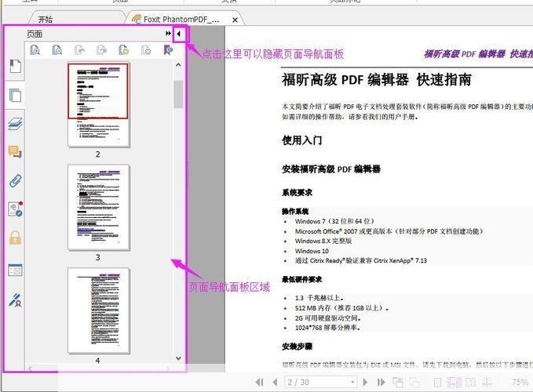Click the '系统要求' heading

297,192
